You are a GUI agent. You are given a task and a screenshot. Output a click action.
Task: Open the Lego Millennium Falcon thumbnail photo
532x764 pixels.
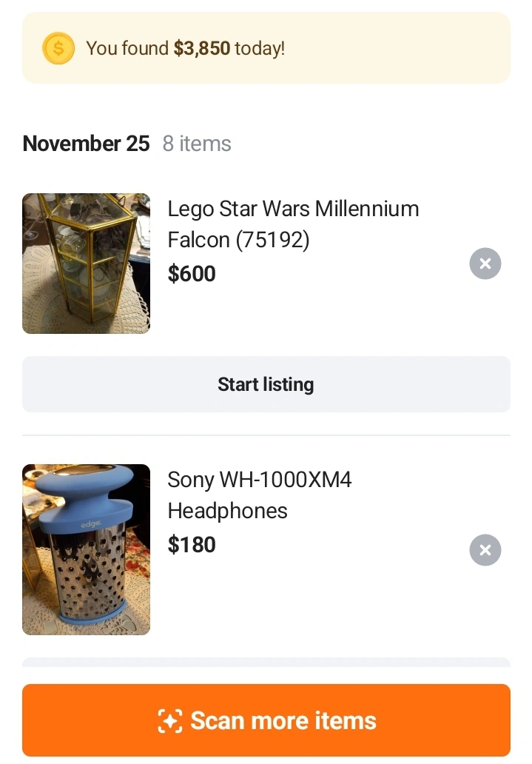click(86, 264)
